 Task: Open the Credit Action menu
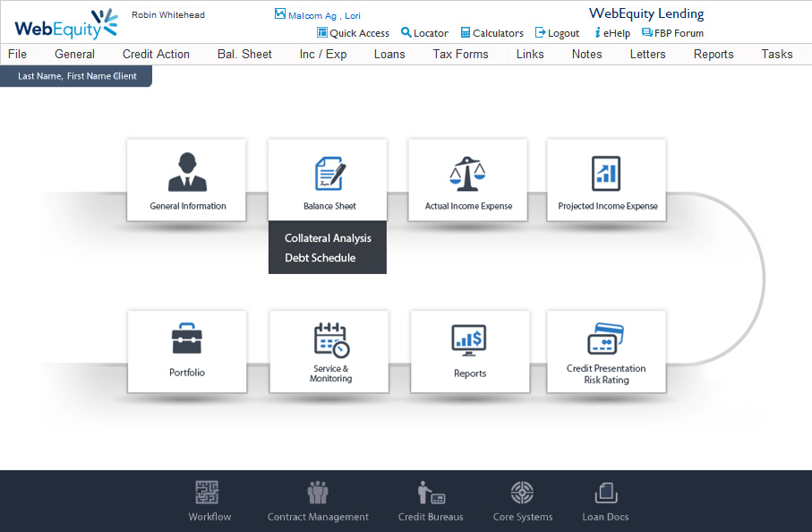click(x=156, y=54)
